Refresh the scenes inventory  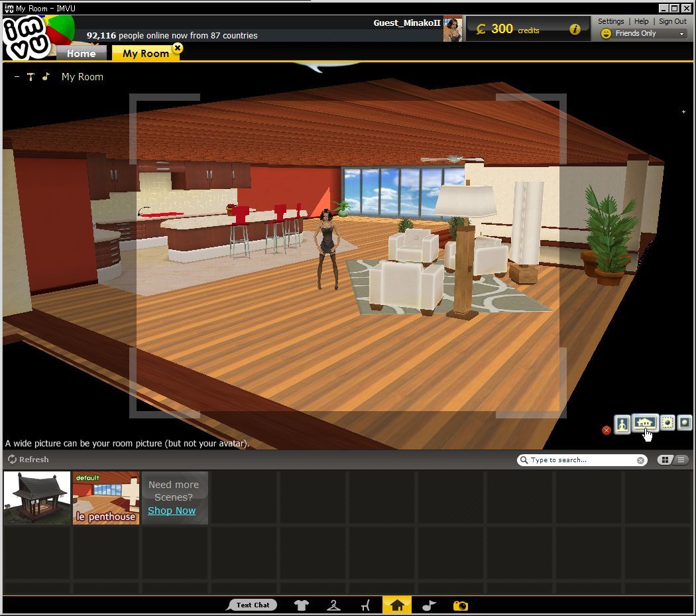coord(28,460)
